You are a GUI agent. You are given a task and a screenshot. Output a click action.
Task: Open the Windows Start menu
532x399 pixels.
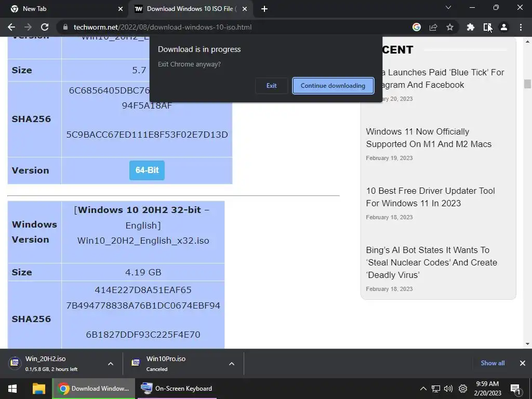pos(12,389)
